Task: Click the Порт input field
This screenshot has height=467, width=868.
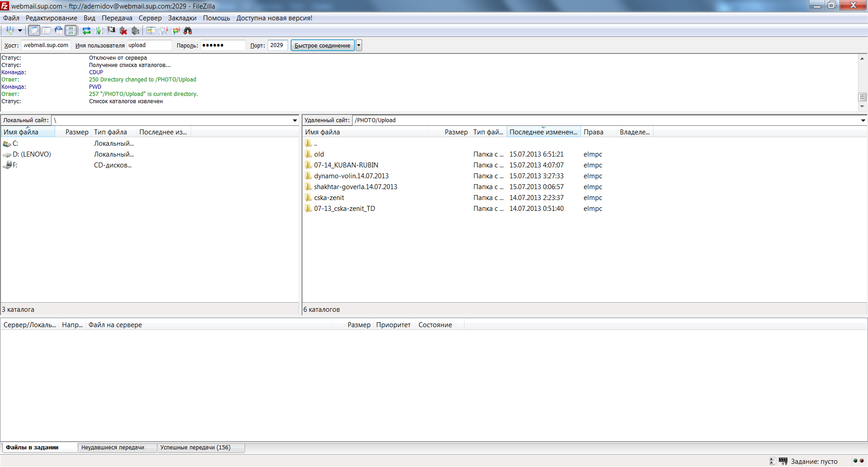Action: (278, 45)
